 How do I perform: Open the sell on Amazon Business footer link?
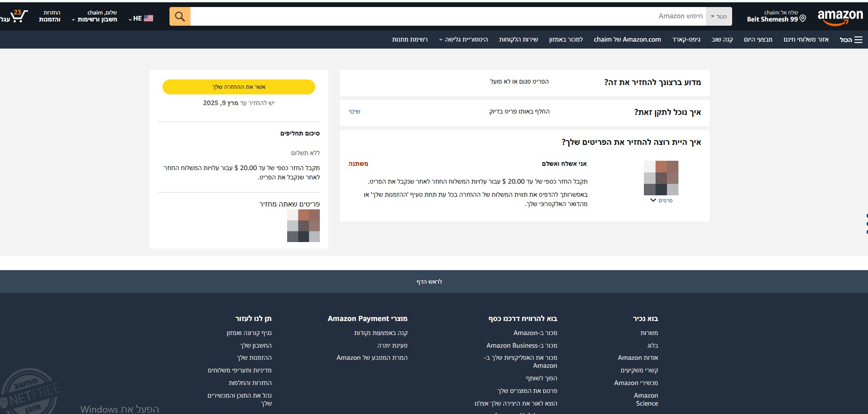point(522,346)
